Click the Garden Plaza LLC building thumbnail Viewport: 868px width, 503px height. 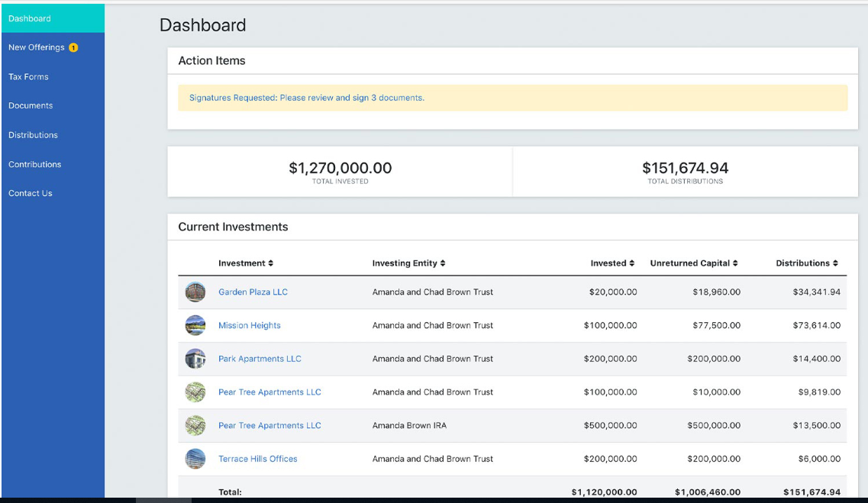click(195, 292)
